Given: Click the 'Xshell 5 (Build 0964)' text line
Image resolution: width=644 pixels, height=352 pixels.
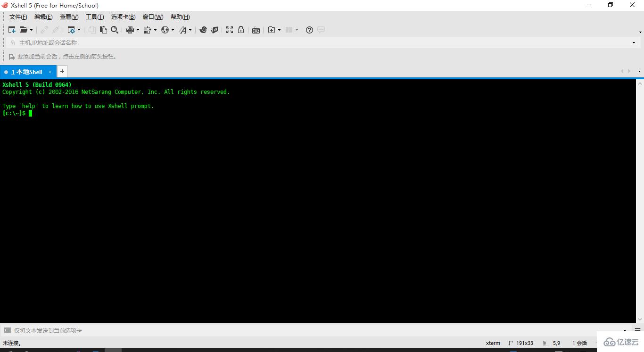Looking at the screenshot, I should (x=37, y=85).
